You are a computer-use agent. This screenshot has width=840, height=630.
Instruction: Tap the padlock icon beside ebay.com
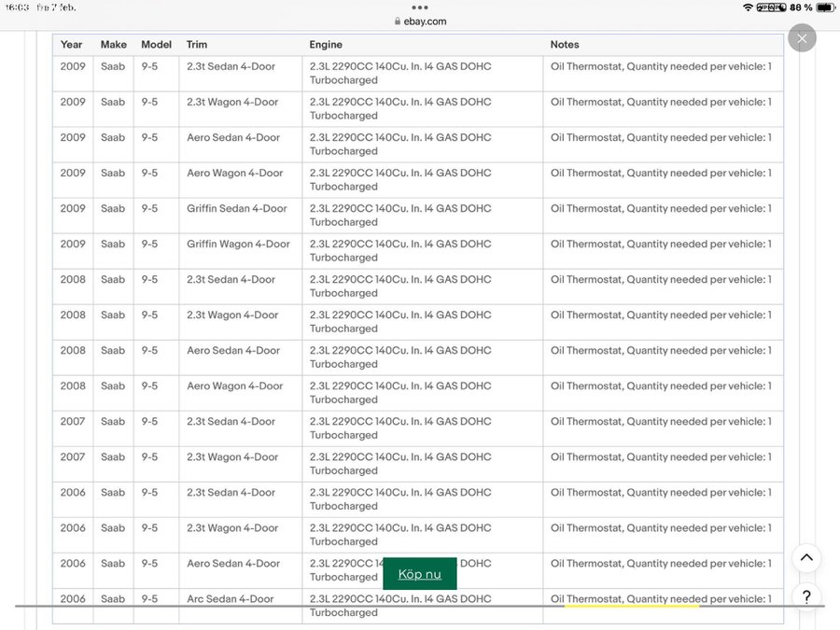point(398,21)
